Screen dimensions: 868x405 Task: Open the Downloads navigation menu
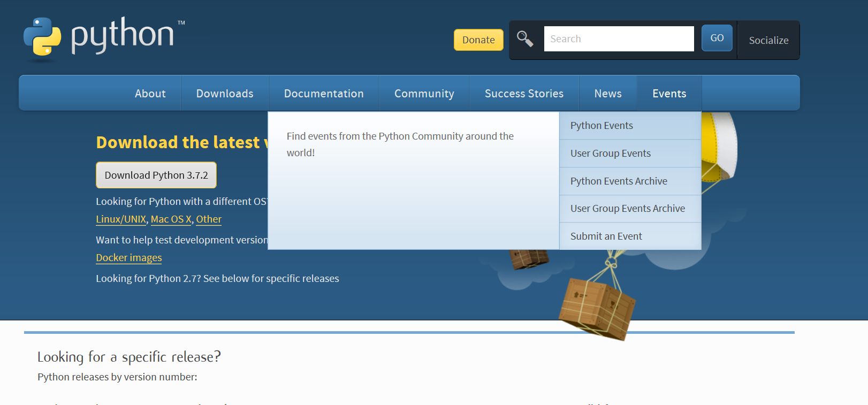point(225,94)
